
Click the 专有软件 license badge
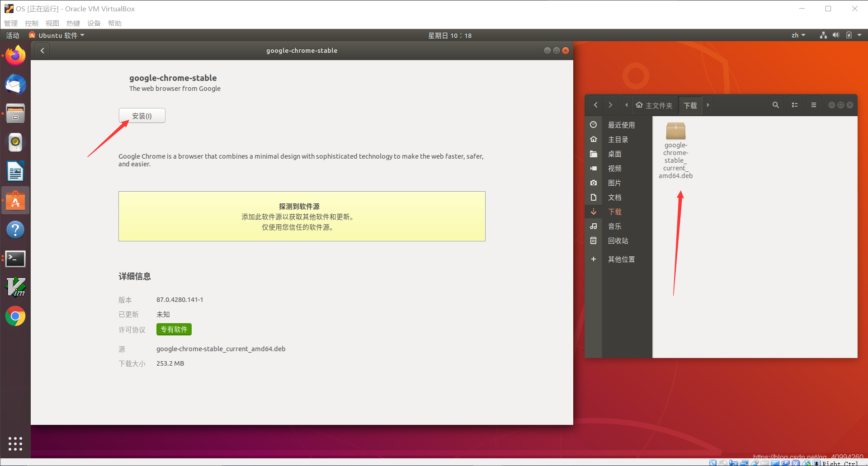(x=174, y=329)
